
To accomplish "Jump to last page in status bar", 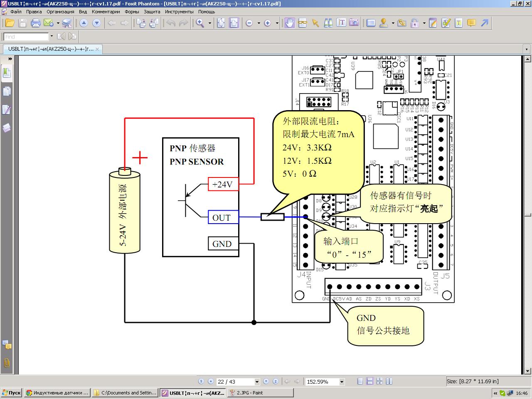I will coord(275,381).
